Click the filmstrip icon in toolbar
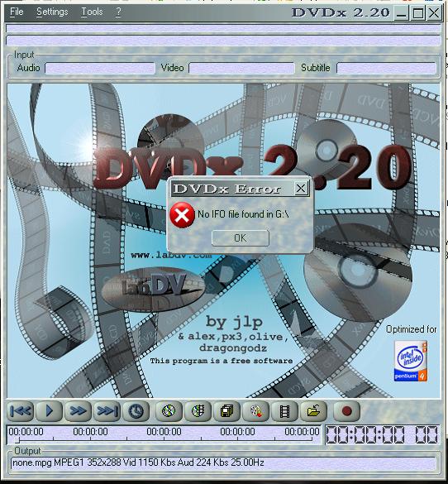448x484 pixels. [284, 411]
